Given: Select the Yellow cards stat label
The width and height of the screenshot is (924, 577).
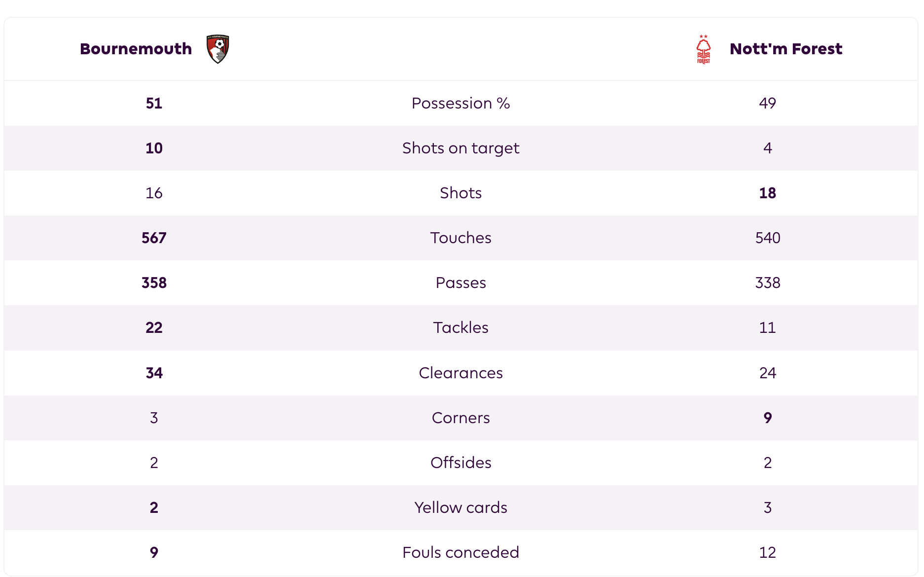Looking at the screenshot, I should pyautogui.click(x=461, y=507).
